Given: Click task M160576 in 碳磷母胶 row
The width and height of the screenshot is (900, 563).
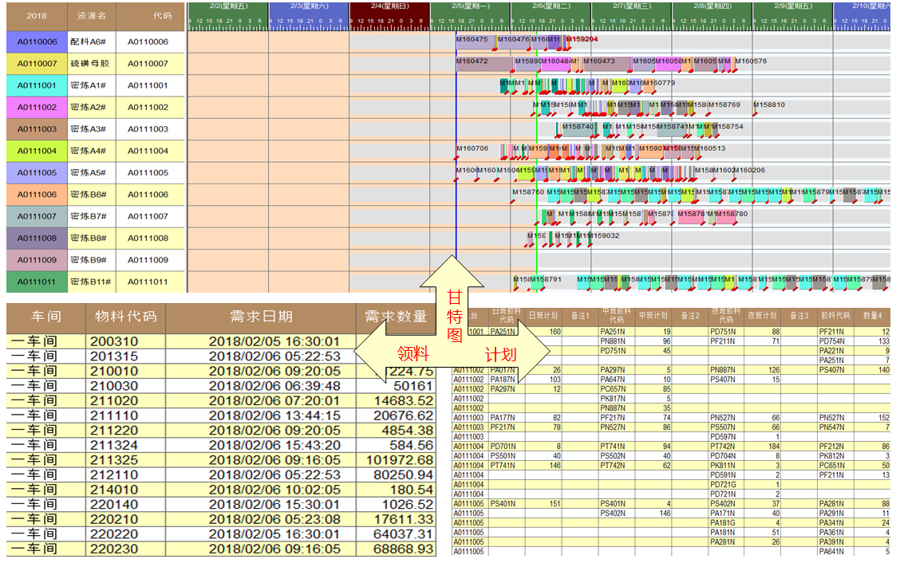Looking at the screenshot, I should point(751,61).
